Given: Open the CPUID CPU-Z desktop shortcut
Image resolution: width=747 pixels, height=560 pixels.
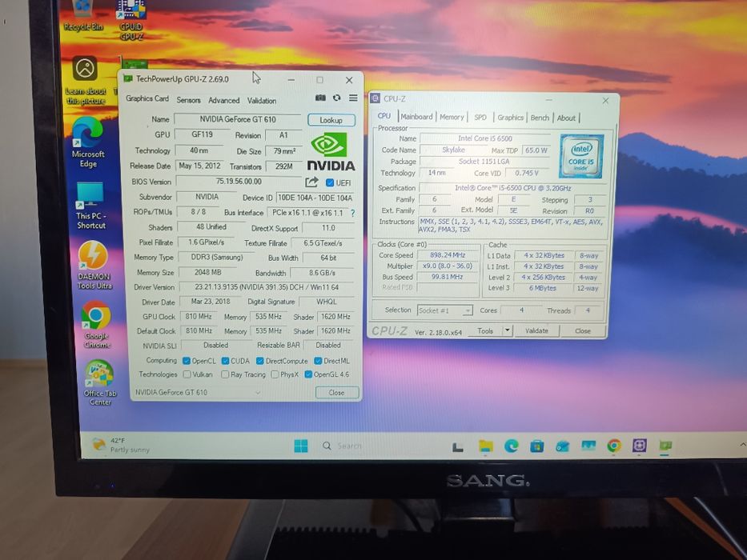Looking at the screenshot, I should (x=131, y=19).
